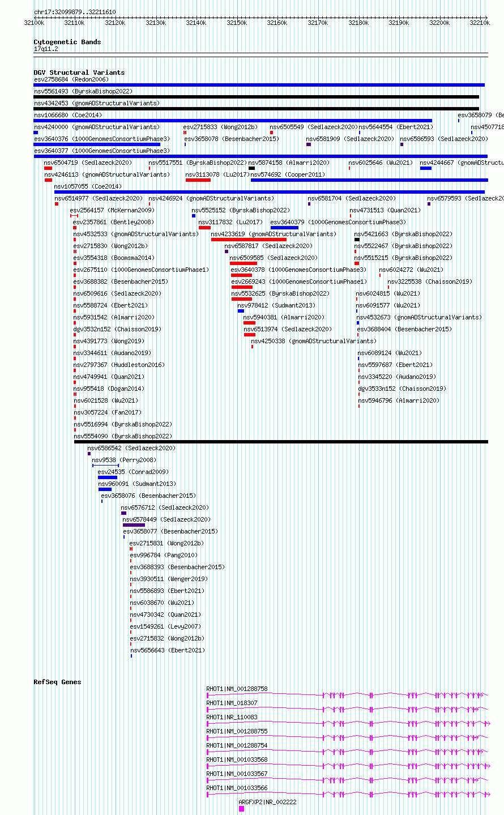Click nsv955418 (Dogan2014) label
The height and width of the screenshot is (815, 504).
tap(109, 389)
